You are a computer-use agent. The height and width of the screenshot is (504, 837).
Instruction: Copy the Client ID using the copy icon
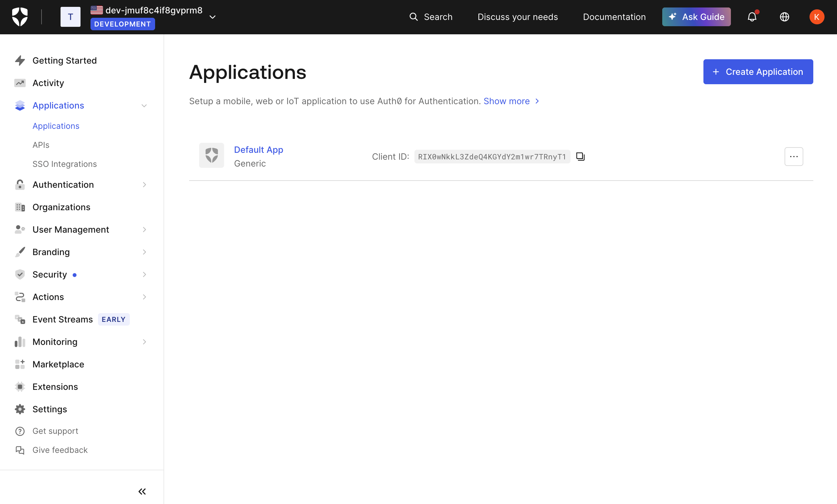pos(580,157)
